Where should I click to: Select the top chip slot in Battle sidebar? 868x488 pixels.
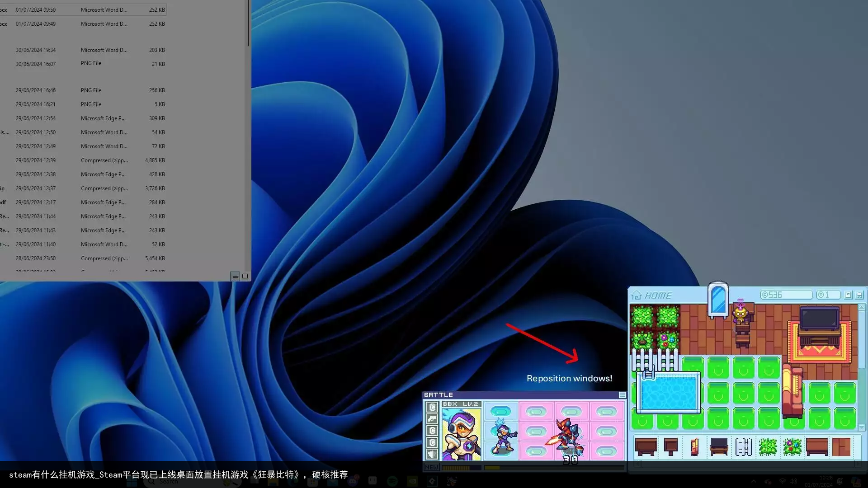[432, 407]
